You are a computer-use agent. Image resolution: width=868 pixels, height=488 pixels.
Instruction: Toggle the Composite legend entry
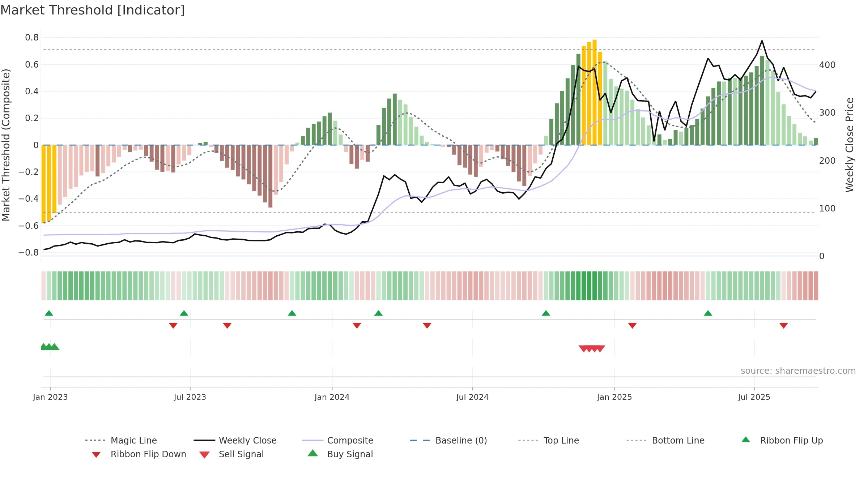tap(337, 440)
